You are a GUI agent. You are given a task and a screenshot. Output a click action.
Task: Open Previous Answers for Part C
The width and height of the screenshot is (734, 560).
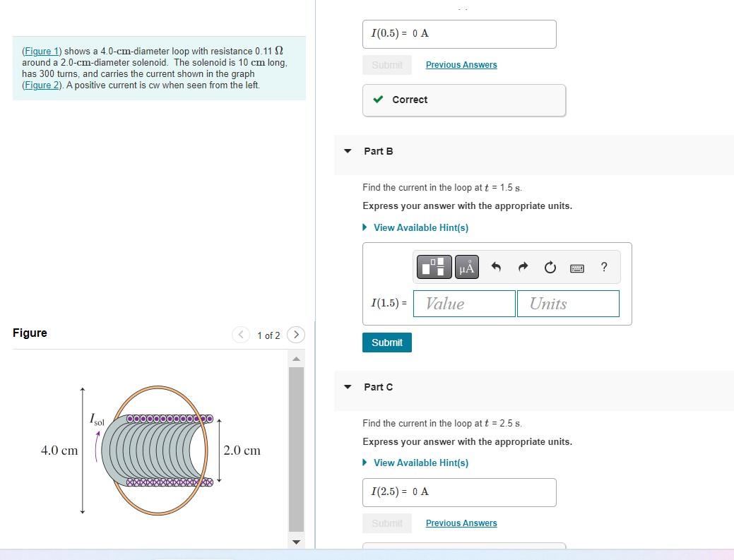click(x=461, y=523)
